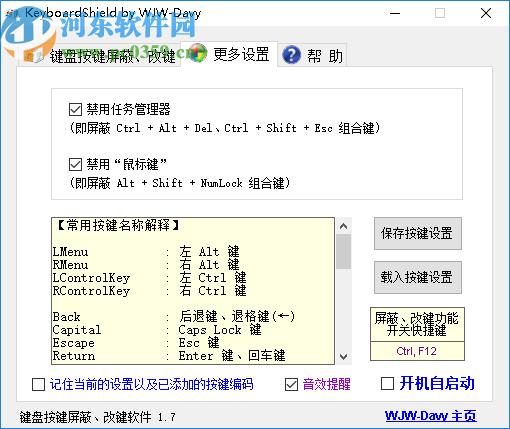Click the LControlKey row
Screen dimensions: 510x429
pyautogui.click(x=149, y=278)
